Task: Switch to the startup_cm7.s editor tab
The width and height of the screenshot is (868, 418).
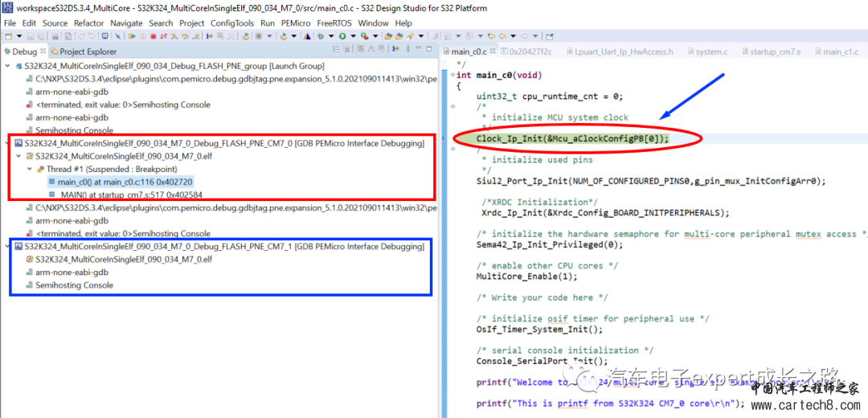Action: [770, 51]
